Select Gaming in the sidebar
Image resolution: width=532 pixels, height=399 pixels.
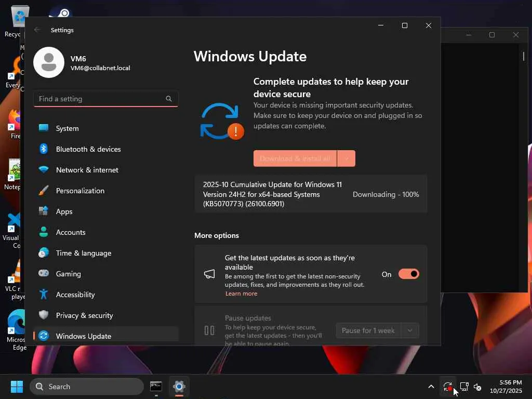click(106, 273)
